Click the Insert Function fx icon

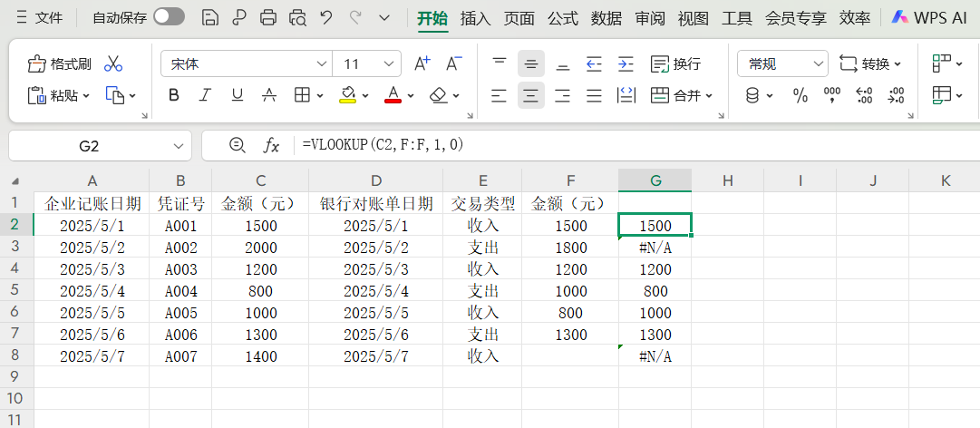pos(271,145)
